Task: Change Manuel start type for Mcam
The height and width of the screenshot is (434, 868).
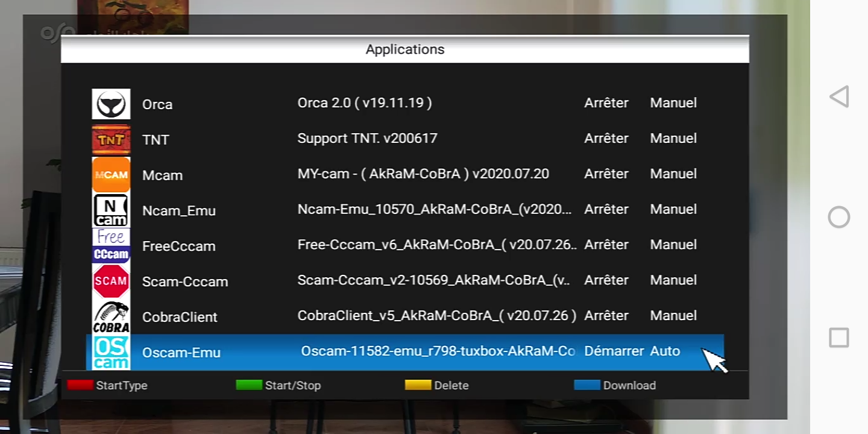Action: point(673,174)
